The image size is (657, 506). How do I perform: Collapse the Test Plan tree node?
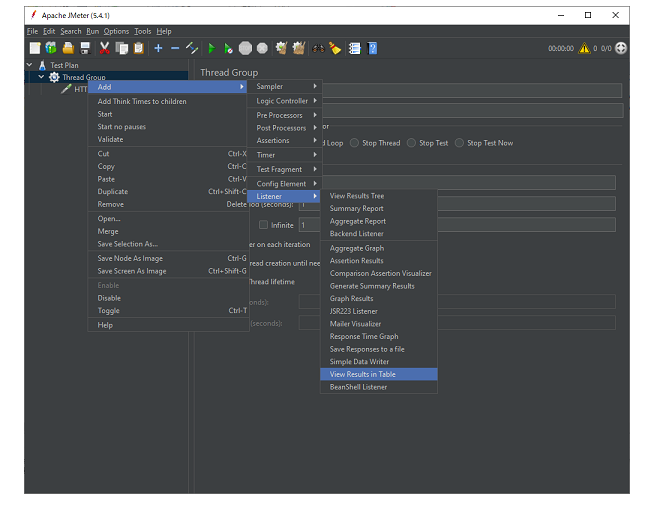(x=29, y=65)
